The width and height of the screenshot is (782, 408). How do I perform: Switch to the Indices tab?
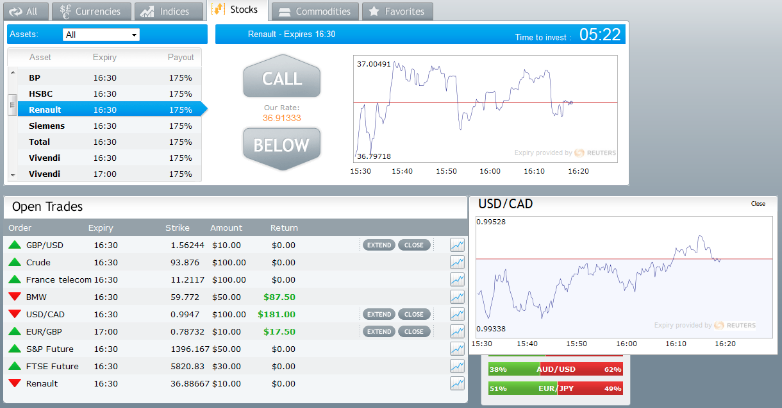(x=169, y=11)
